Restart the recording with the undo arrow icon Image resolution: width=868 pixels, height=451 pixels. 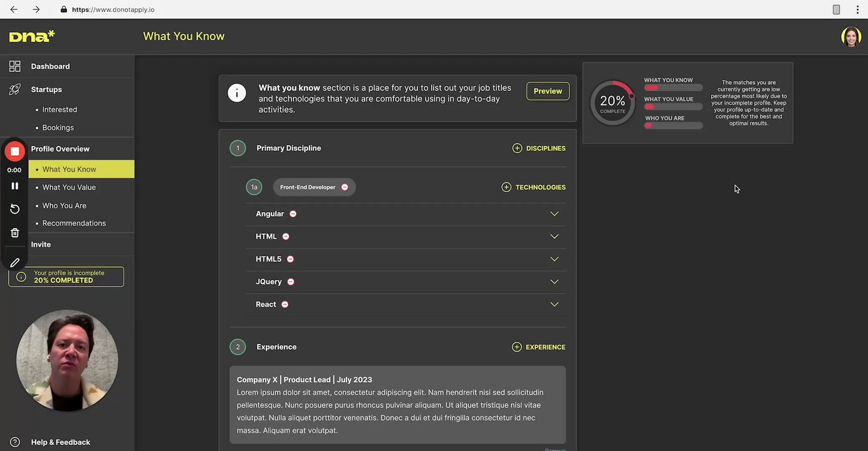[x=14, y=209]
